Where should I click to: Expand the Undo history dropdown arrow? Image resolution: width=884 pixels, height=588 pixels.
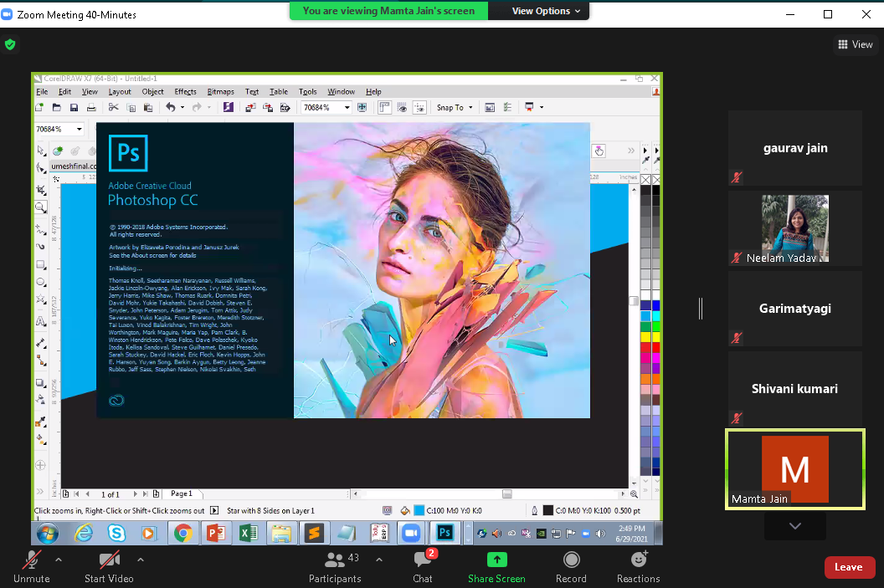[x=182, y=108]
